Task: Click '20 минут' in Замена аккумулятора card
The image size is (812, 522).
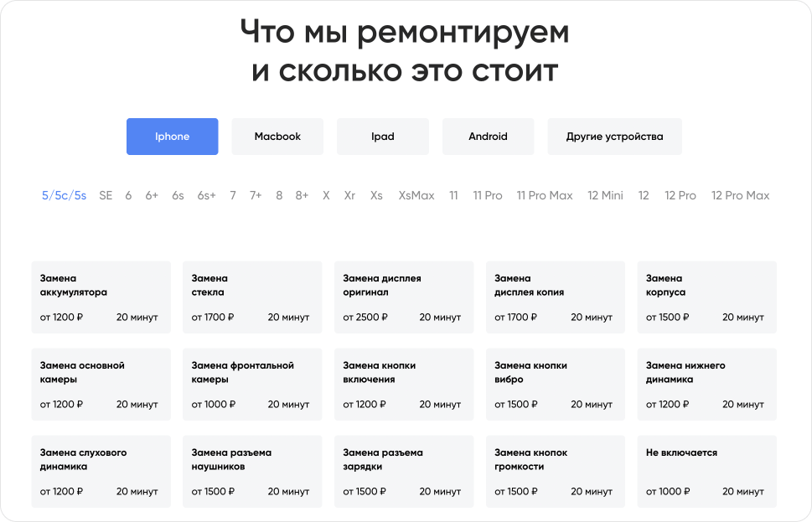Action: pyautogui.click(x=137, y=317)
